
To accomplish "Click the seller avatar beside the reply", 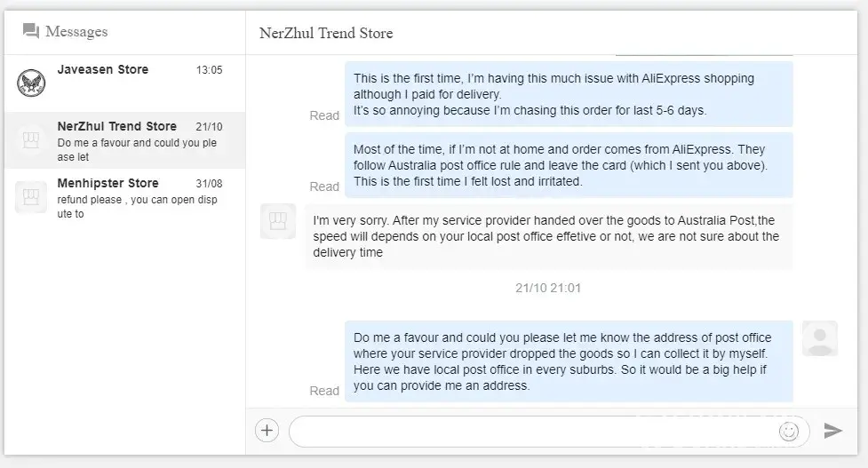I will coord(278,221).
